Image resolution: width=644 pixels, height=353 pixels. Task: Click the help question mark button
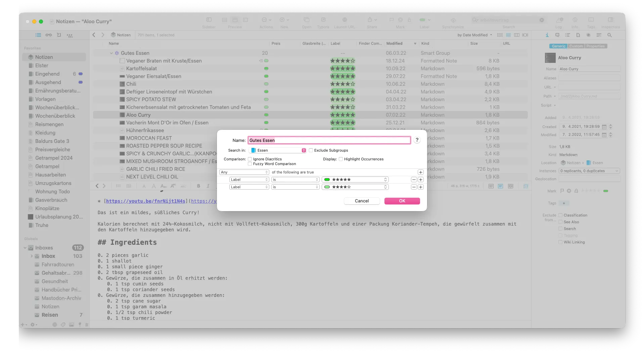tap(417, 140)
